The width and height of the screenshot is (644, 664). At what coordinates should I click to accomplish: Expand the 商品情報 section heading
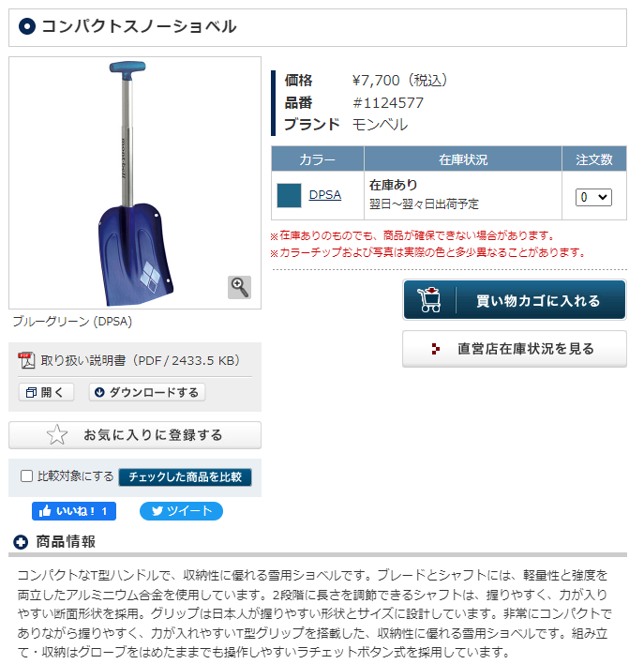[66, 542]
